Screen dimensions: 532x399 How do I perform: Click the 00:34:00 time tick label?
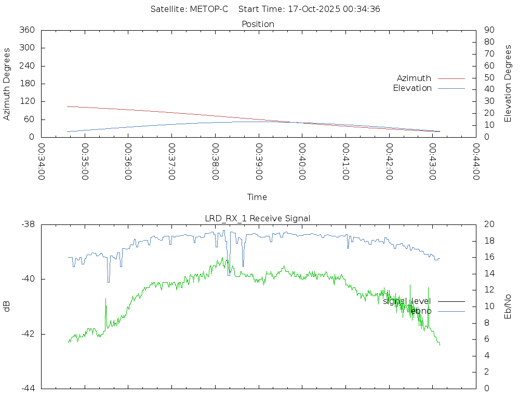coord(42,162)
